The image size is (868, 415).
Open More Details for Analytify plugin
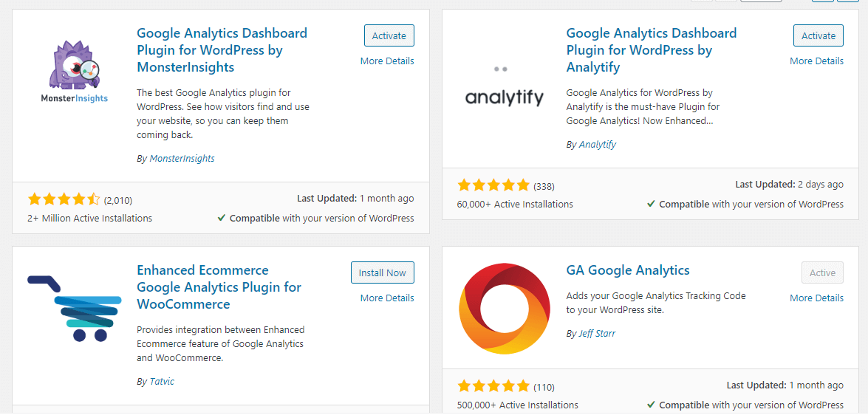pyautogui.click(x=816, y=61)
